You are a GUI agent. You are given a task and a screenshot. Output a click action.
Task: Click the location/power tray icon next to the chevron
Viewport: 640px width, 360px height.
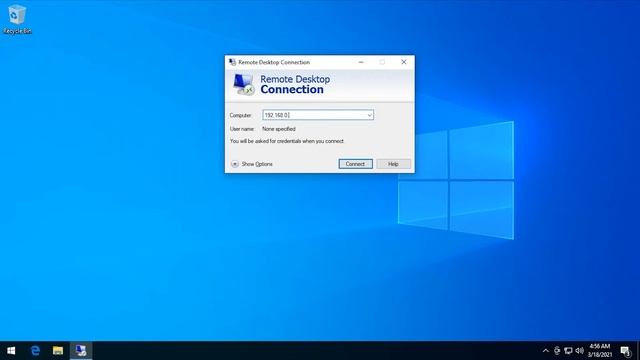click(557, 351)
